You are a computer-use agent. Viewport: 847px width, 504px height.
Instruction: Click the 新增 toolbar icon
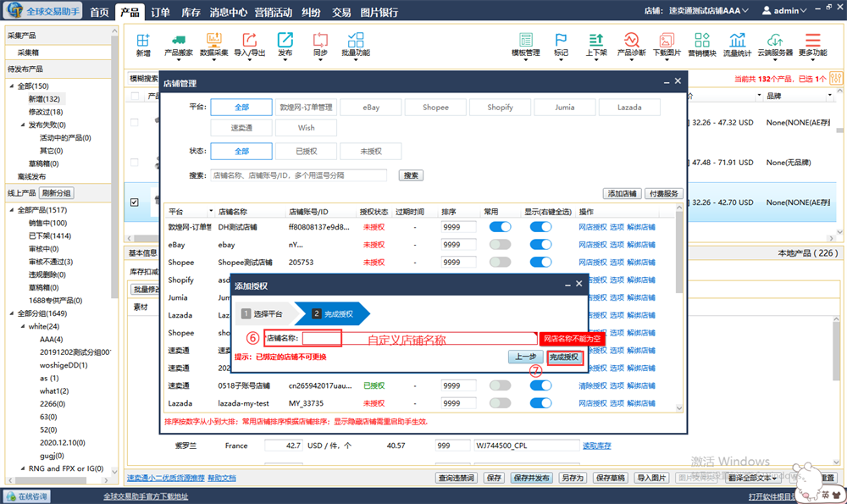[x=143, y=44]
